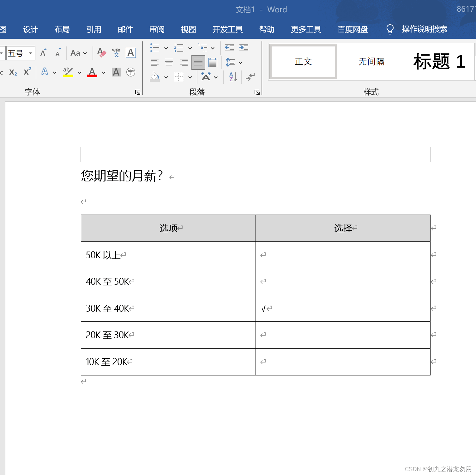Screen dimensions: 476x475
Task: Expand the font color dropdown arrow
Action: click(x=104, y=72)
